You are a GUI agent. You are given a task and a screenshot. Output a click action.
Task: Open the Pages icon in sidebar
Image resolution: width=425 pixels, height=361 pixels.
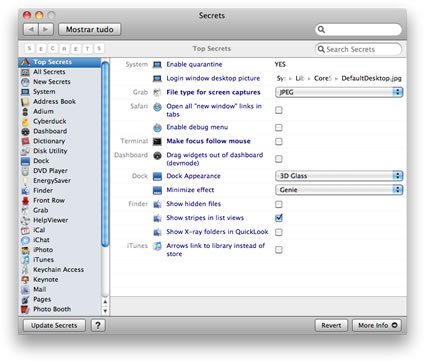pyautogui.click(x=25, y=300)
